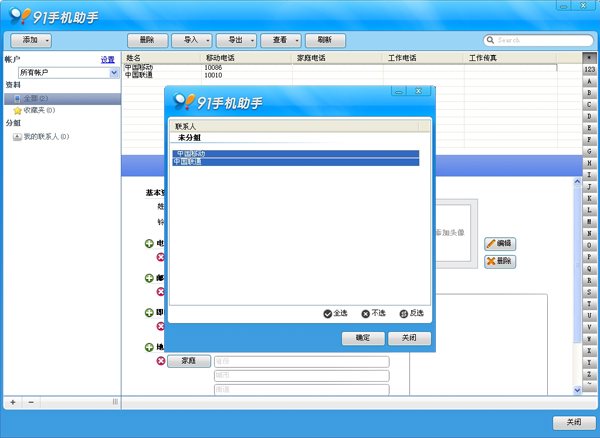Viewport: 600px width, 438px height.
Task: Click the 编辑 pencil button for the avatar
Action: coord(500,244)
